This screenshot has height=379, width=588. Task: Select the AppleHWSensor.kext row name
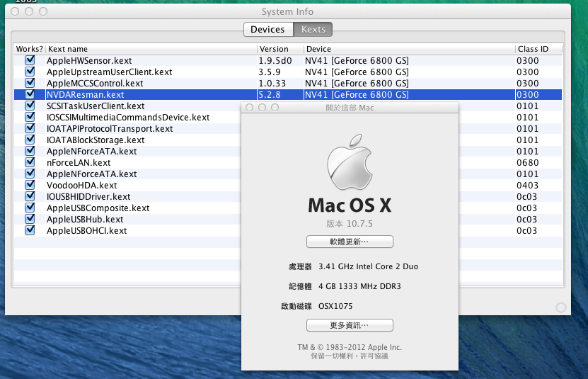89,61
